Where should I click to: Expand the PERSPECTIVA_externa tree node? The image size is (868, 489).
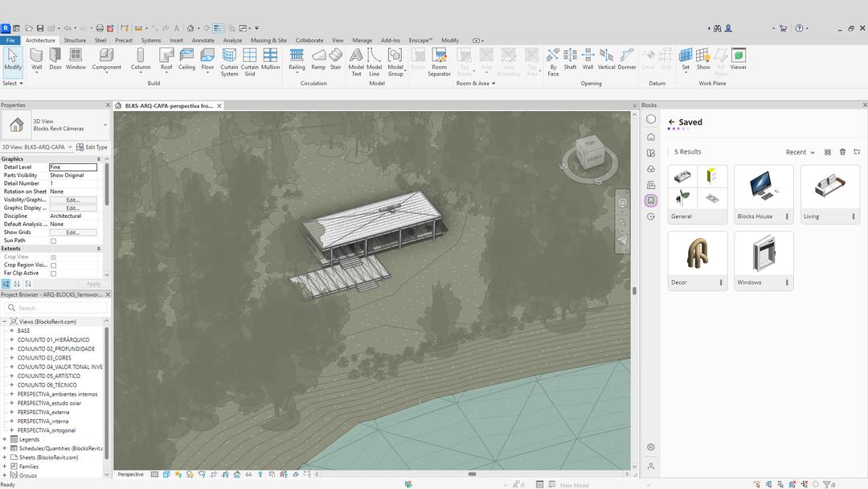pos(12,412)
